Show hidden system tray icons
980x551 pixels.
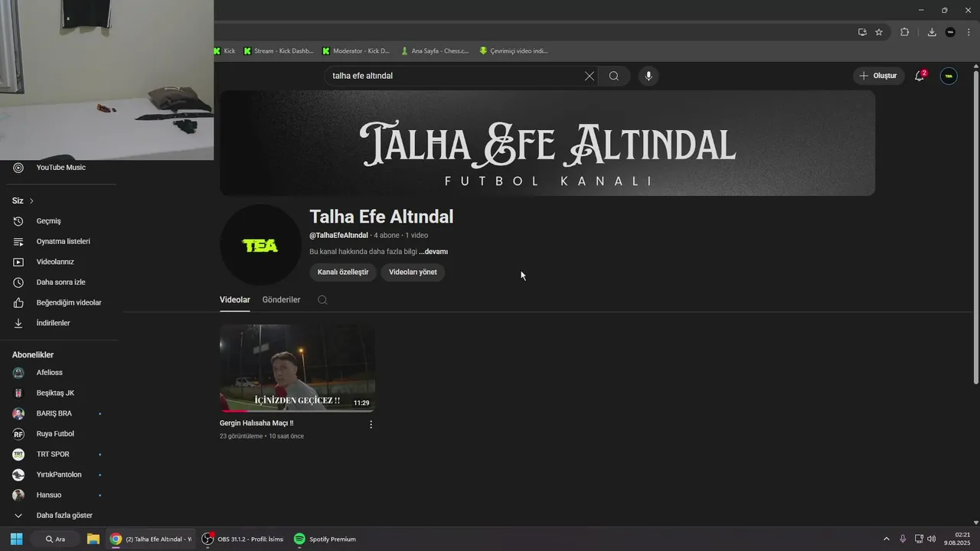coord(887,539)
